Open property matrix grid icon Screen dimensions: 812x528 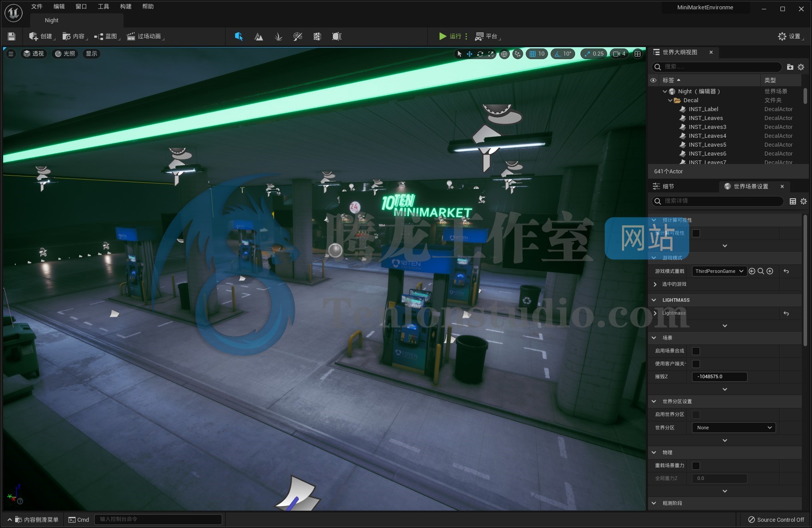(x=792, y=201)
